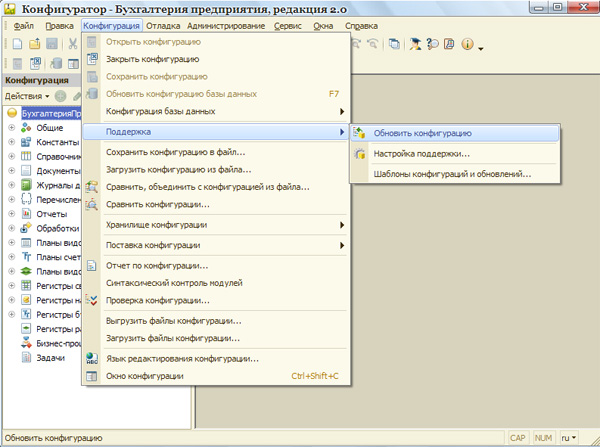Expand the Журналы документов tree node
The height and width of the screenshot is (447, 600).
coord(11,185)
